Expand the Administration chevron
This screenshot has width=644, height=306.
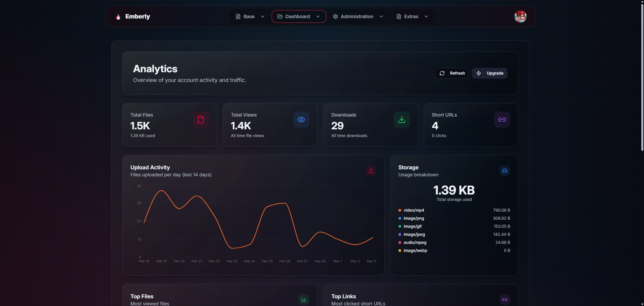pos(381,16)
